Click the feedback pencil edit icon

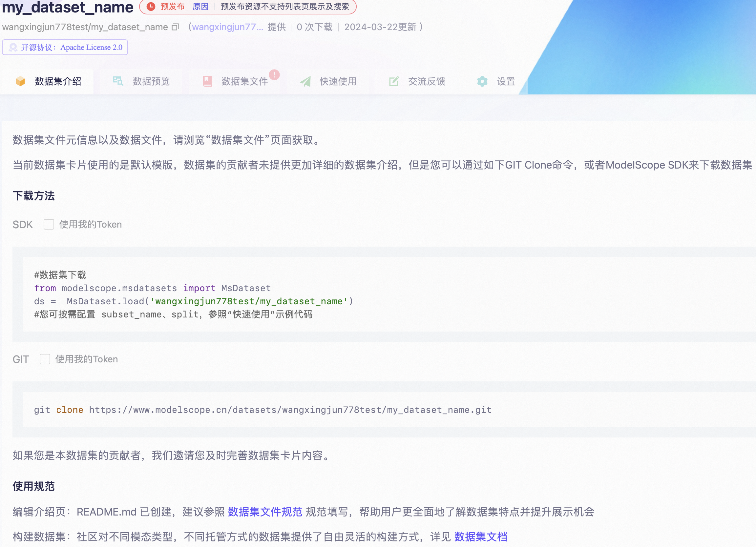[x=394, y=81]
